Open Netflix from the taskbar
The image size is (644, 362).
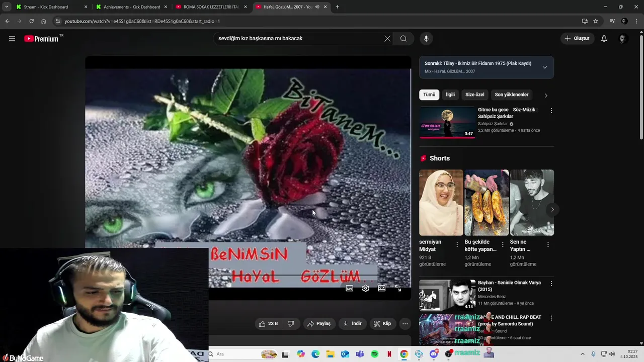tap(389, 354)
